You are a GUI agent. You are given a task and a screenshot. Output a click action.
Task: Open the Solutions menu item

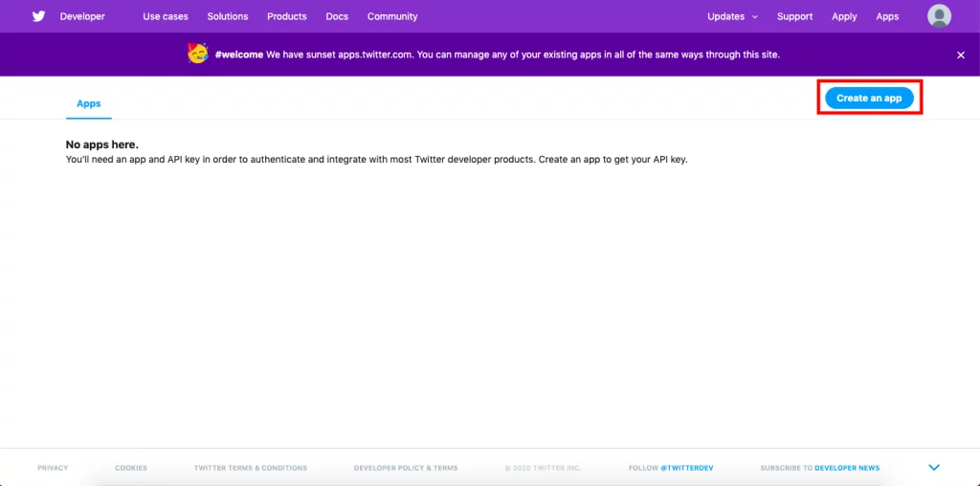[x=228, y=17]
